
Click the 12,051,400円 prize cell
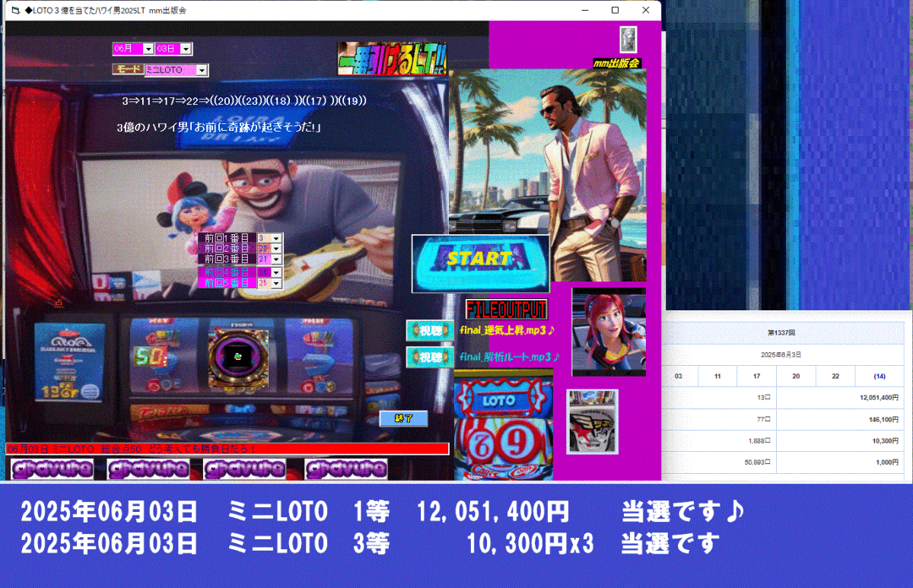tap(840, 398)
